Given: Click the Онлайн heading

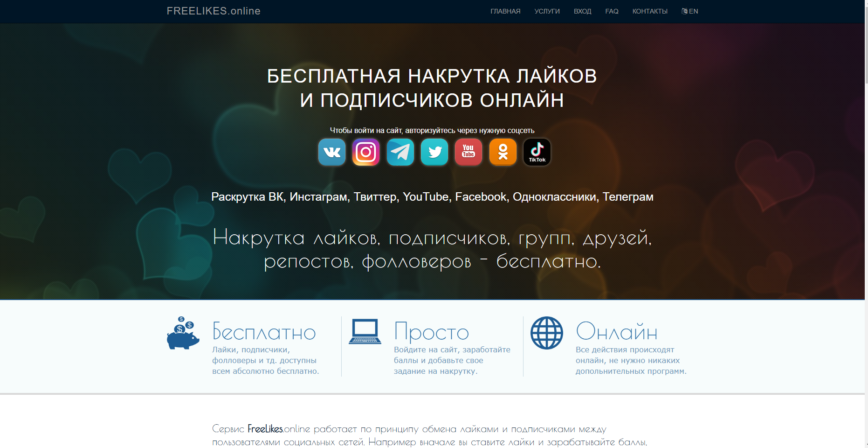Looking at the screenshot, I should click(617, 331).
